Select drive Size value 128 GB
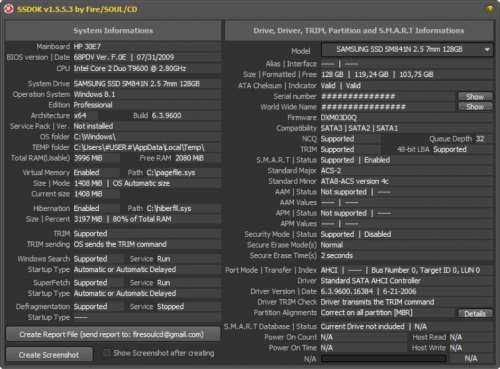The image size is (500, 369). [x=332, y=75]
